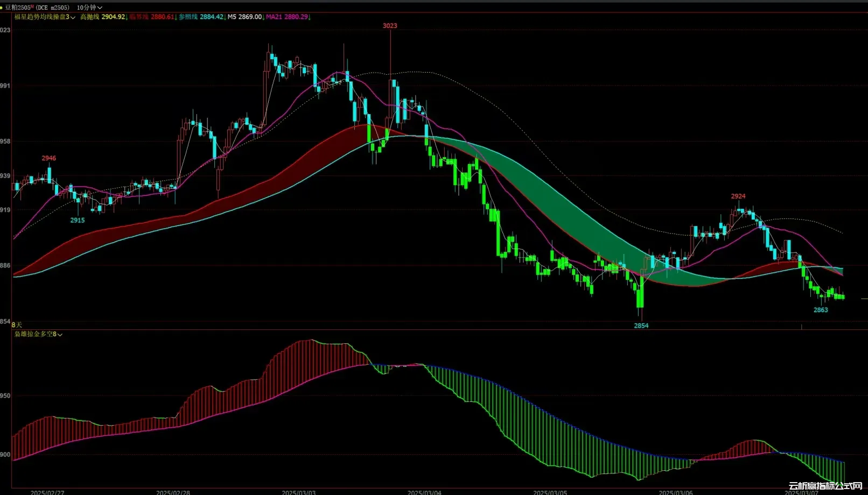The height and width of the screenshot is (495, 868).
Task: Expand the 福星趋势均线操盘3 indicator menu
Action: pos(73,17)
